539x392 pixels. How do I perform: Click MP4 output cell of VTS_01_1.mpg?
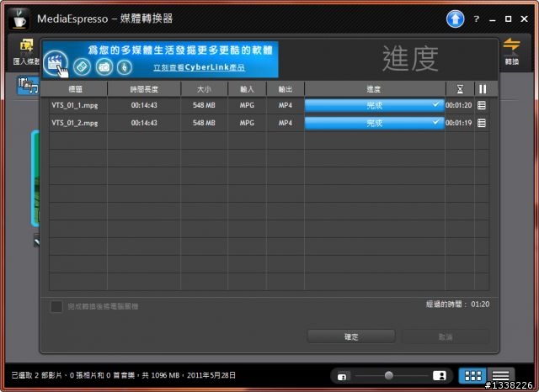[x=286, y=105]
